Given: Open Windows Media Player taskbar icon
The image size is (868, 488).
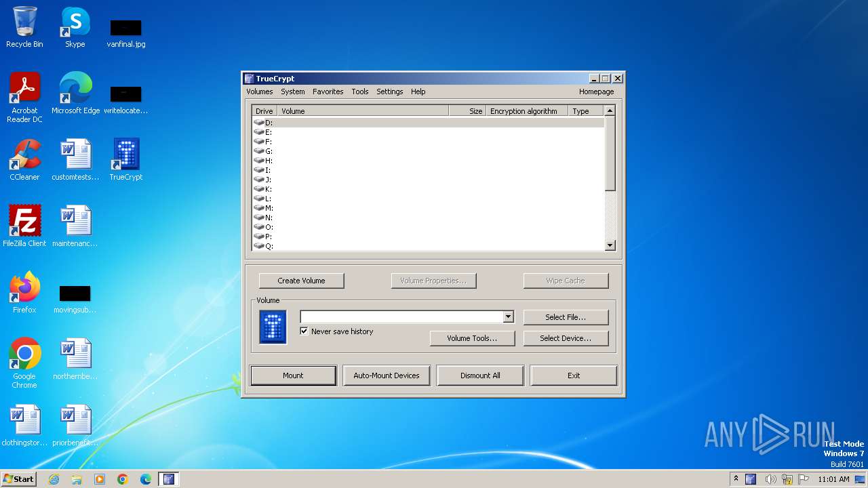Looking at the screenshot, I should coord(100,479).
